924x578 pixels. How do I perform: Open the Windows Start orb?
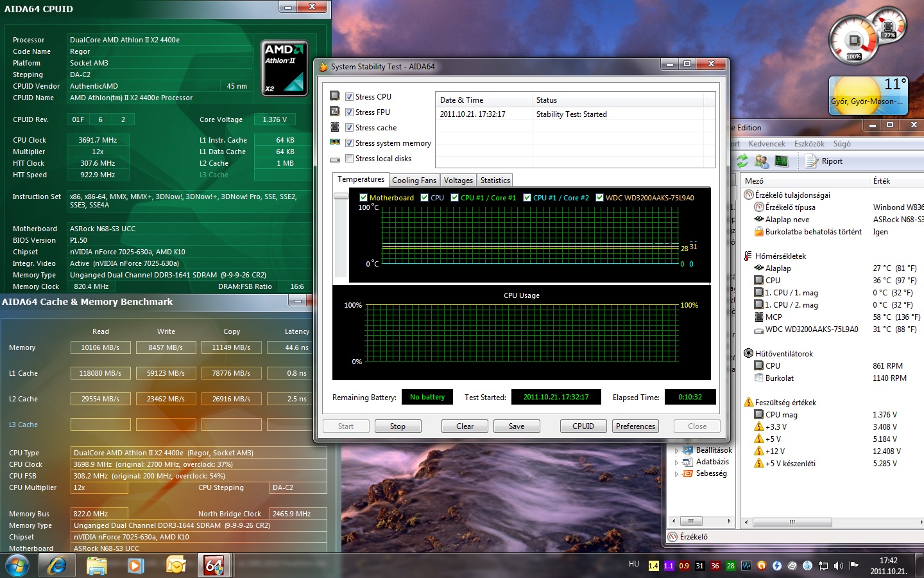pyautogui.click(x=17, y=566)
